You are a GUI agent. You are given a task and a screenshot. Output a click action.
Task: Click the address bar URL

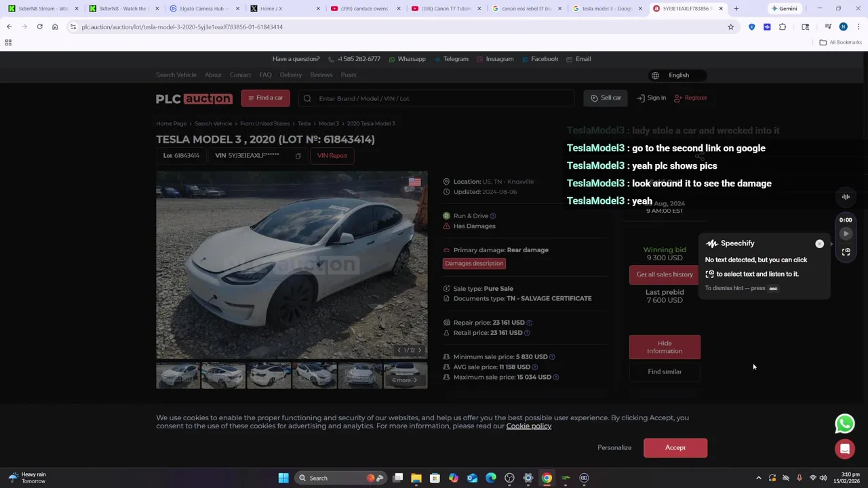[182, 26]
